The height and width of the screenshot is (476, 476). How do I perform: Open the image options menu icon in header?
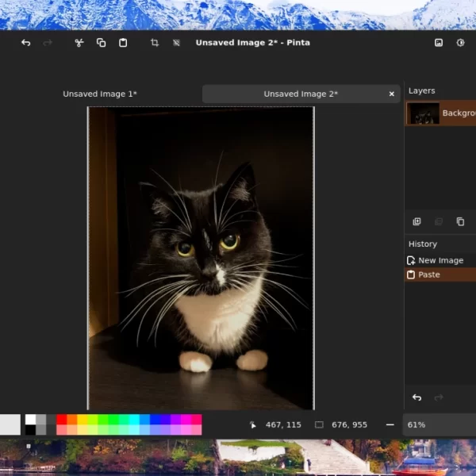click(x=439, y=43)
